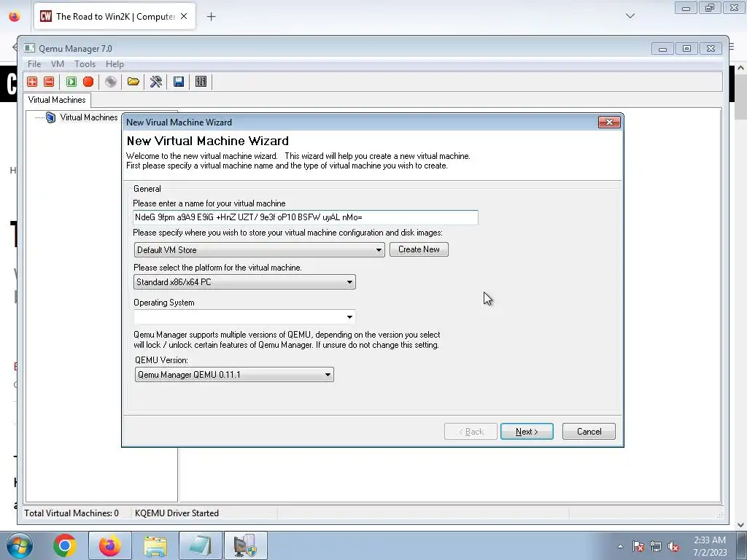Click the greyed Back button
The height and width of the screenshot is (560, 747).
pos(471,432)
